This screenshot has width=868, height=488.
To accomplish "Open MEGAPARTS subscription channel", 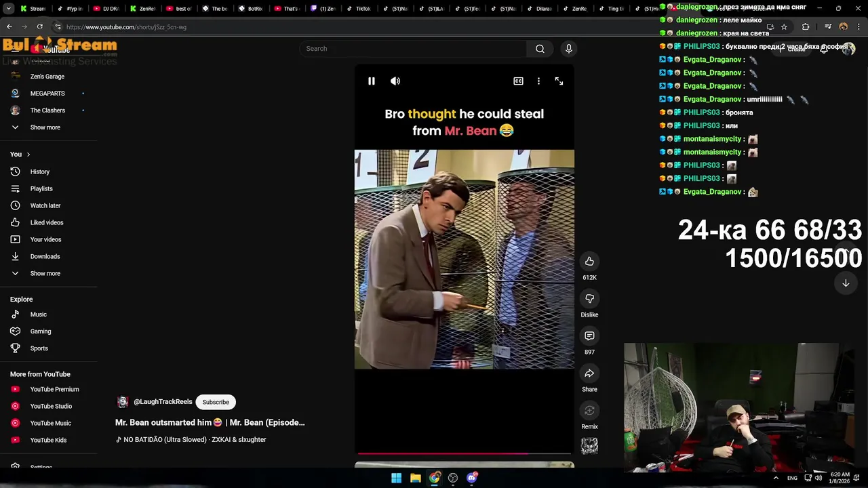I will pos(49,94).
